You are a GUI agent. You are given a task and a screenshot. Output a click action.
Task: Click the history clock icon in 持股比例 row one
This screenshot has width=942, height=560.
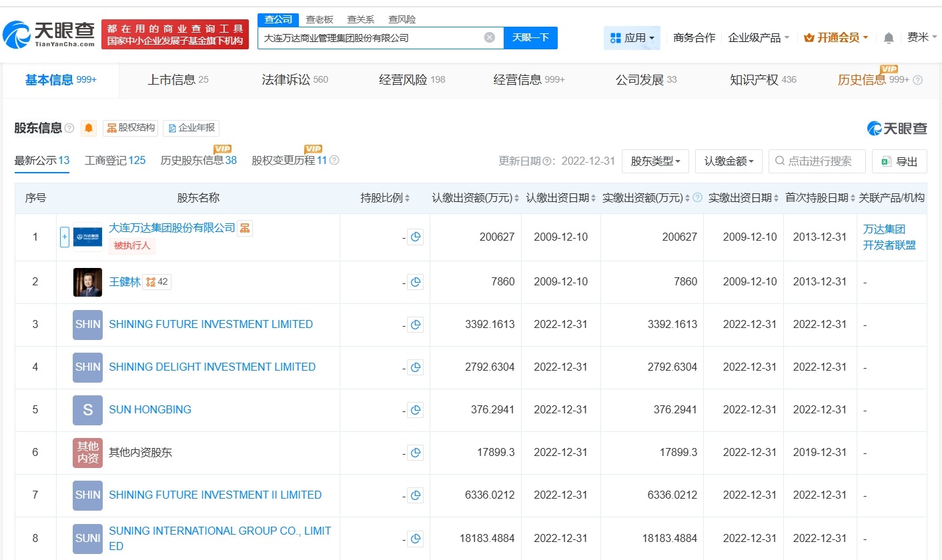415,237
